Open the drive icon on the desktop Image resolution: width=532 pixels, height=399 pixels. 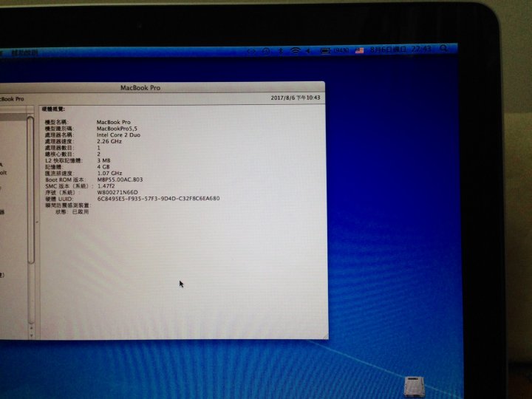pyautogui.click(x=414, y=386)
